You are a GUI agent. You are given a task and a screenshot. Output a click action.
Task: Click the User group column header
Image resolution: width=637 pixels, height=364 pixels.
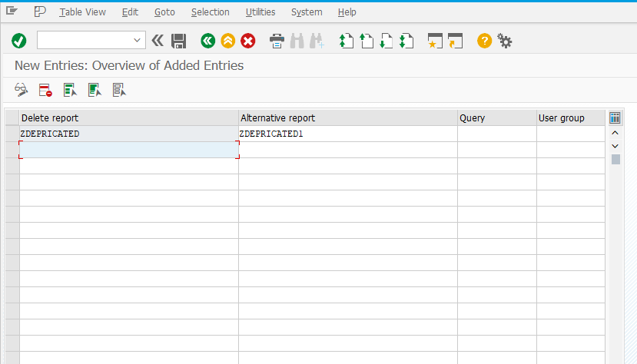coord(571,117)
